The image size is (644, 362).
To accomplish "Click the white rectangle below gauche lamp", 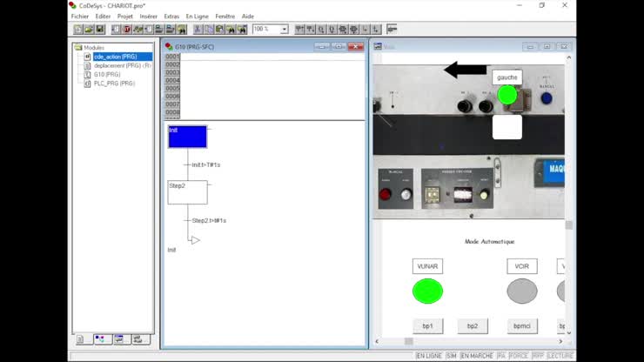I will click(507, 127).
